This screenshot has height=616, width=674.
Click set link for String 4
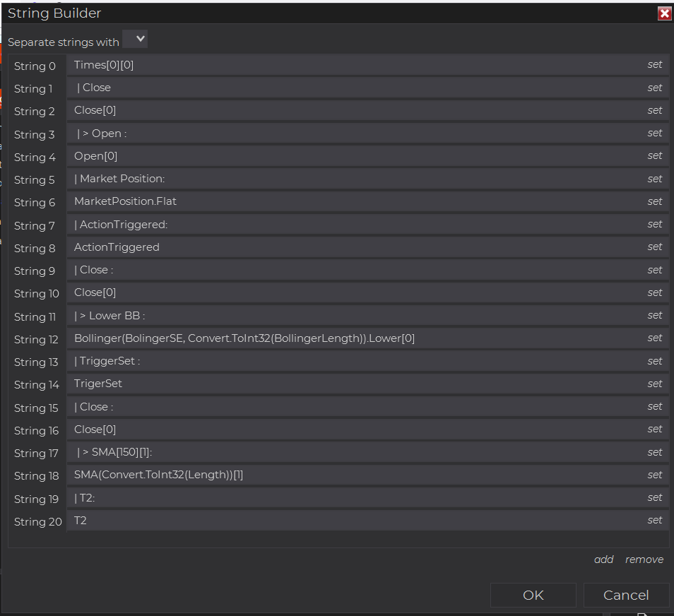(655, 155)
